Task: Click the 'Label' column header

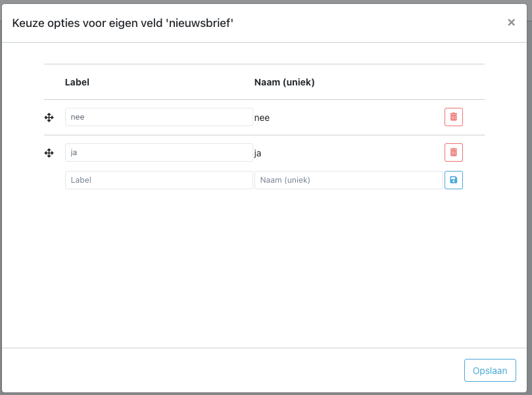Action: coord(77,82)
